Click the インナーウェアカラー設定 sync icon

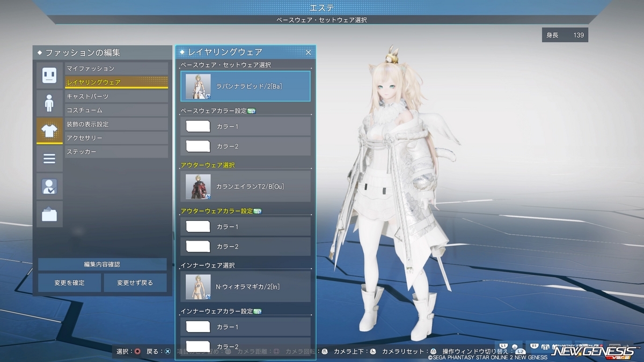point(257,311)
